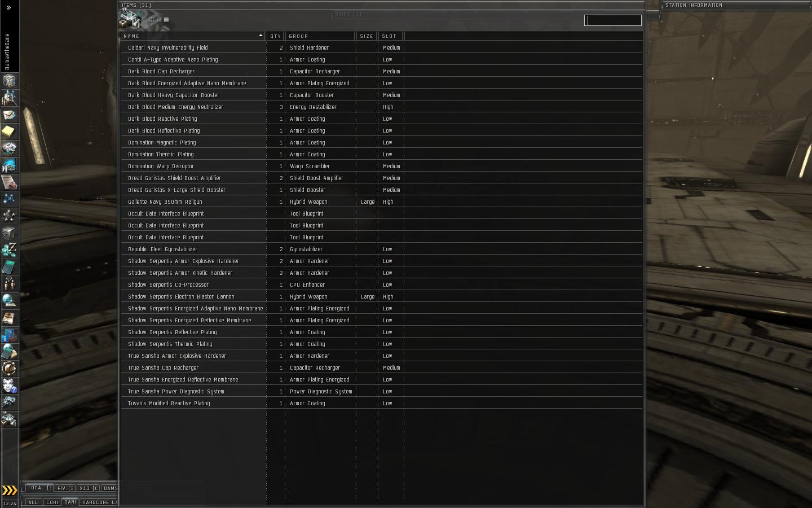Click the star map constellation icon
Image resolution: width=812 pixels, height=508 pixels.
click(10, 199)
